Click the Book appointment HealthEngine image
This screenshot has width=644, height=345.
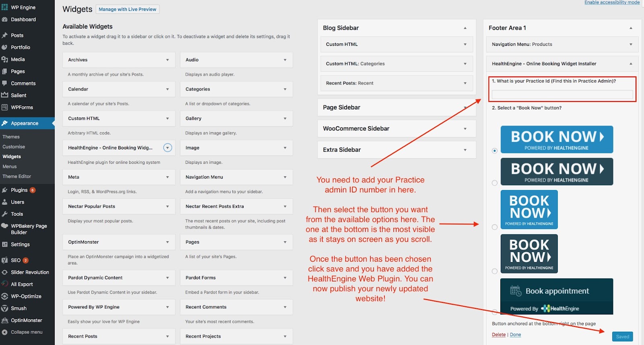click(x=557, y=296)
